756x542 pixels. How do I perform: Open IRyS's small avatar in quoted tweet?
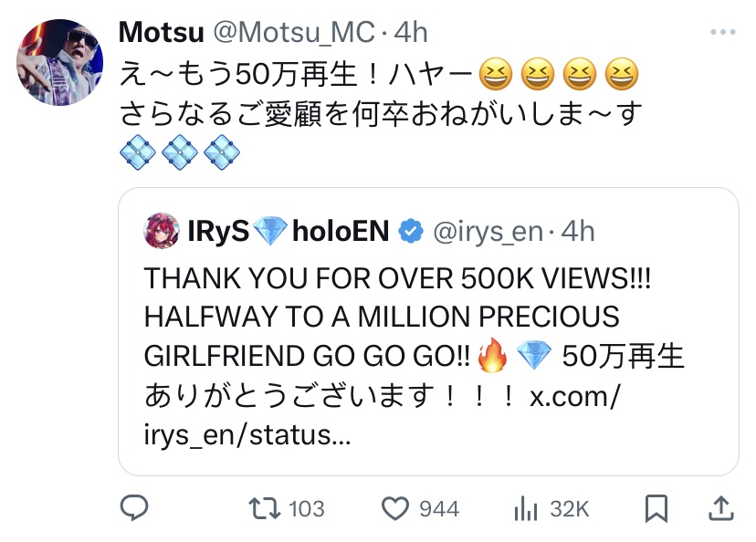162,231
